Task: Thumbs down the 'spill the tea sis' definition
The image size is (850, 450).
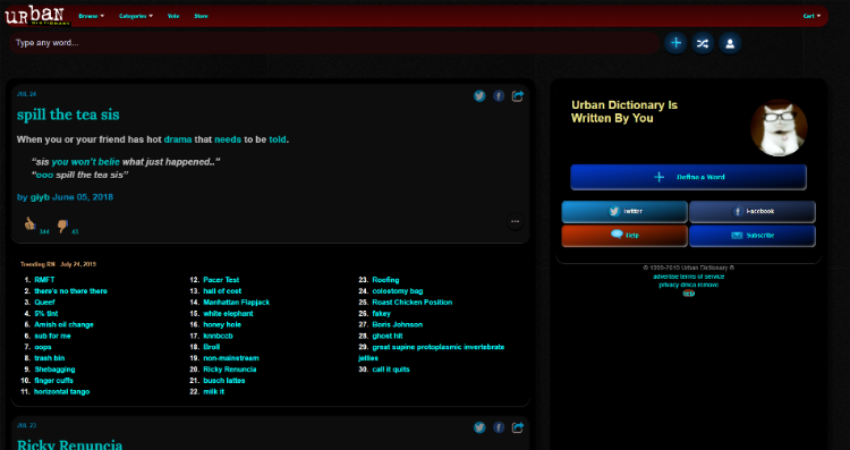Action: click(x=63, y=226)
